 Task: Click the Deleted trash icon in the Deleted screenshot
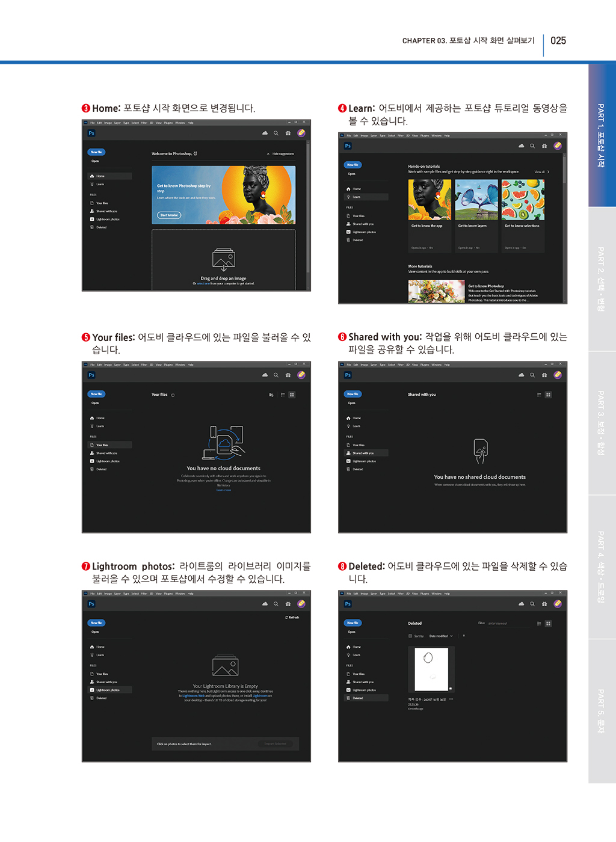click(x=348, y=698)
